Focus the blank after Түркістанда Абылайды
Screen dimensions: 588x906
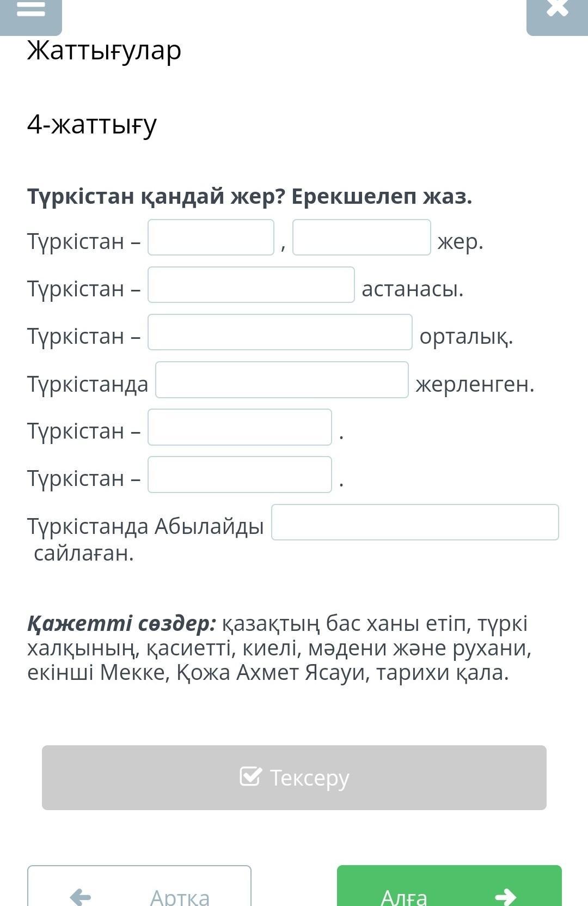415,522
